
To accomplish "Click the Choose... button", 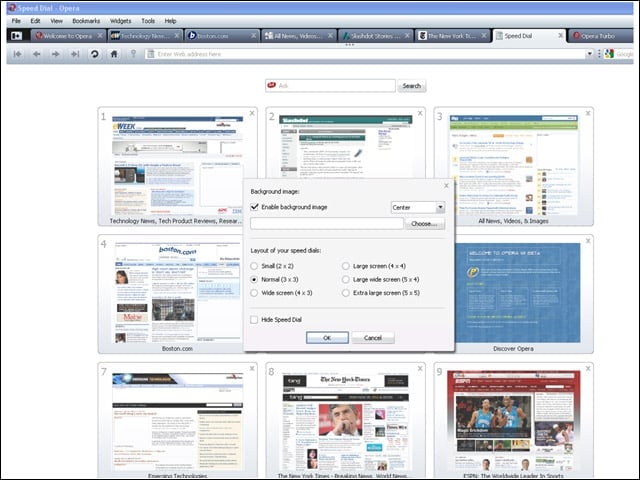I will 424,224.
